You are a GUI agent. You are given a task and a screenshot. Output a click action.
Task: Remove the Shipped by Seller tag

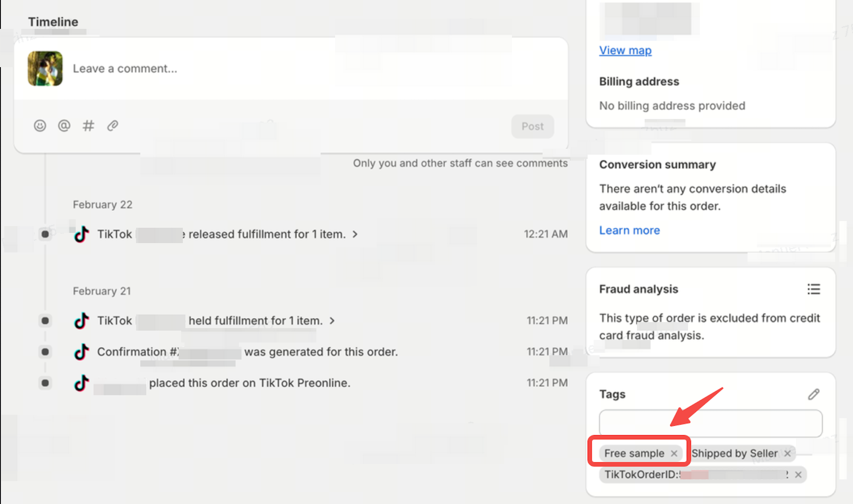(x=788, y=453)
